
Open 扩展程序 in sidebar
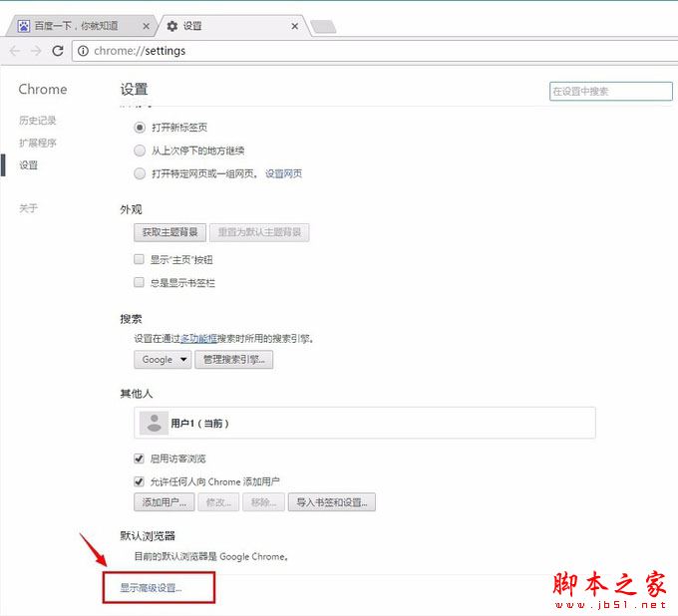coord(38,143)
